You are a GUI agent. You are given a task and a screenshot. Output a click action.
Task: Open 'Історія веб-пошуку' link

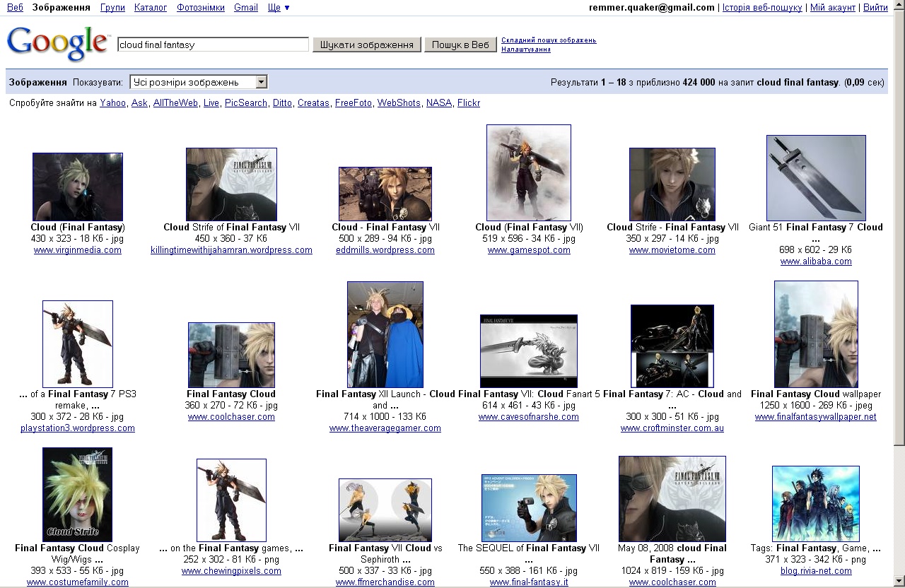point(762,7)
